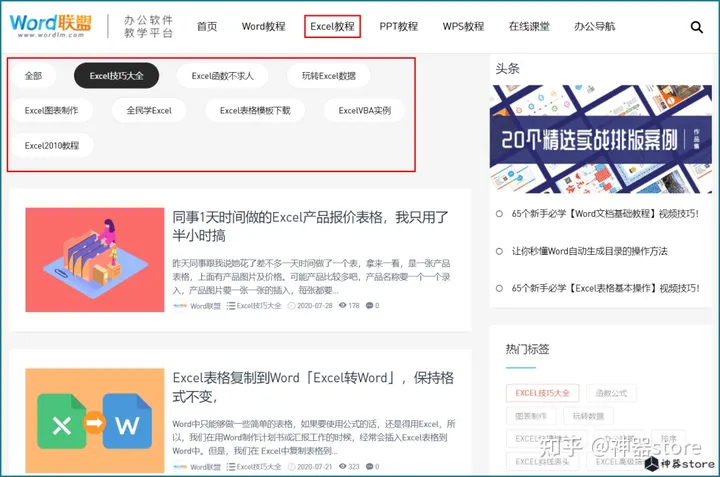This screenshot has width=720, height=477.
Task: Click the Word联盟 author name under the 产品报价表格 article
Action: 205,306
